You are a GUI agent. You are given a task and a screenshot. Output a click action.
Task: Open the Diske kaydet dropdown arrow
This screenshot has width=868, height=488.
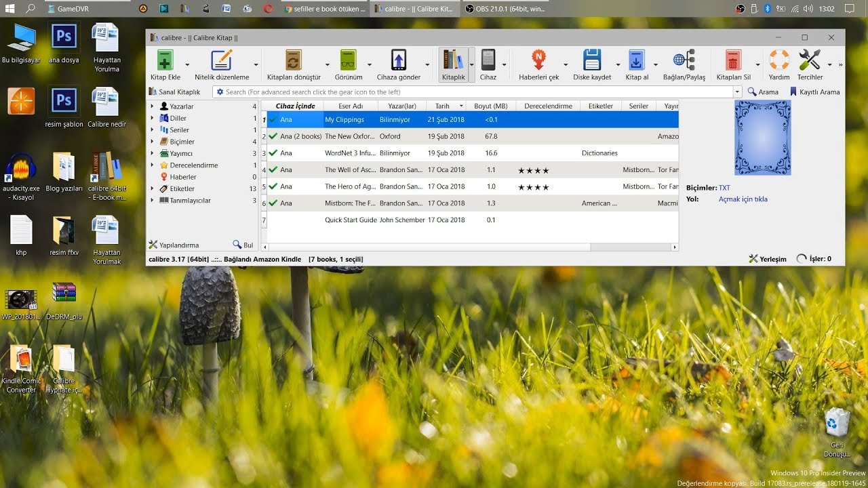[x=618, y=65]
